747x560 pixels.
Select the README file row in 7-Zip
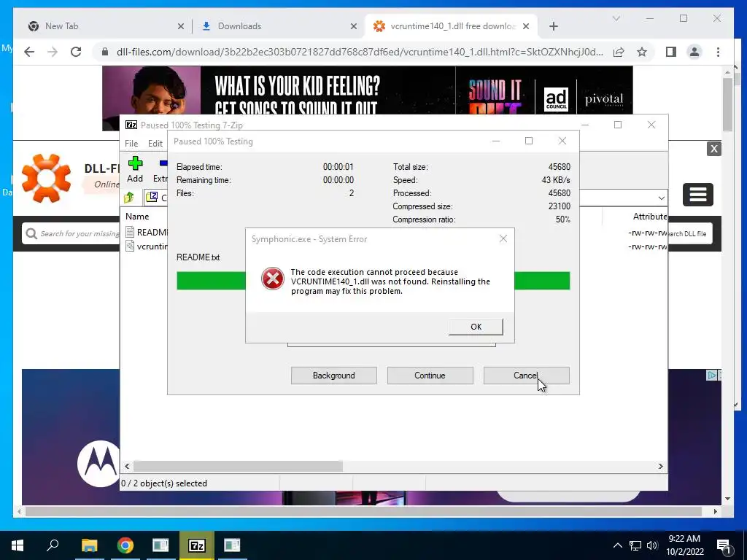pos(147,232)
